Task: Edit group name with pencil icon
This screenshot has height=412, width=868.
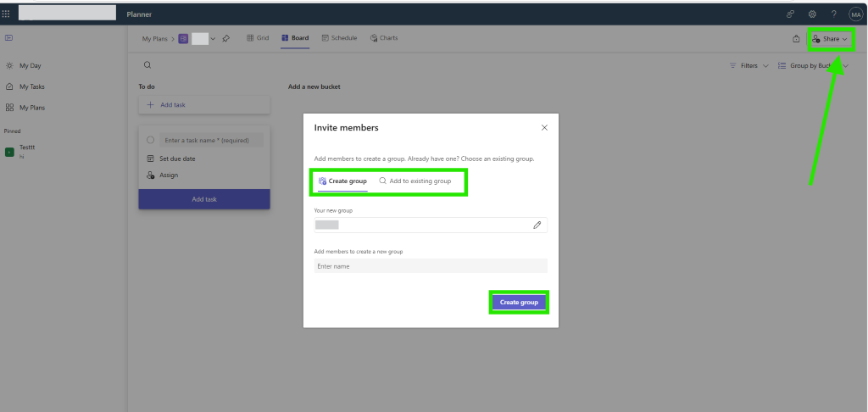Action: coord(537,225)
